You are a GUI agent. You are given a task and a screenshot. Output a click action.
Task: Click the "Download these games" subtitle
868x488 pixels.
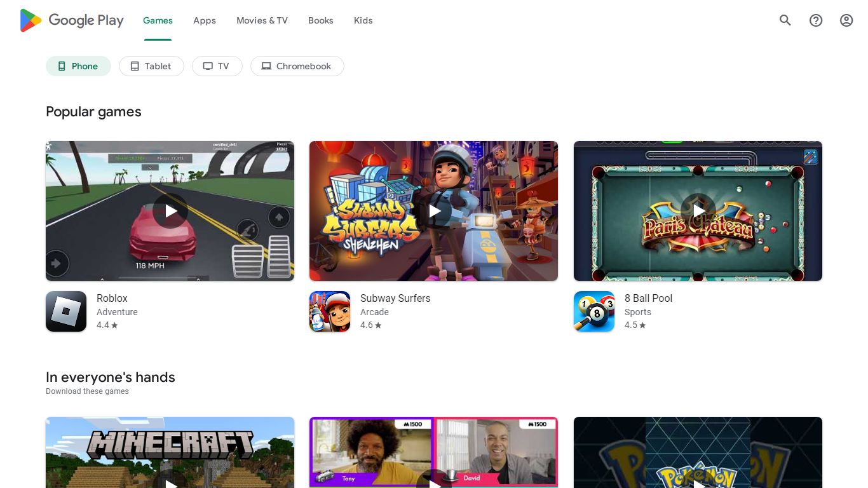pyautogui.click(x=87, y=391)
